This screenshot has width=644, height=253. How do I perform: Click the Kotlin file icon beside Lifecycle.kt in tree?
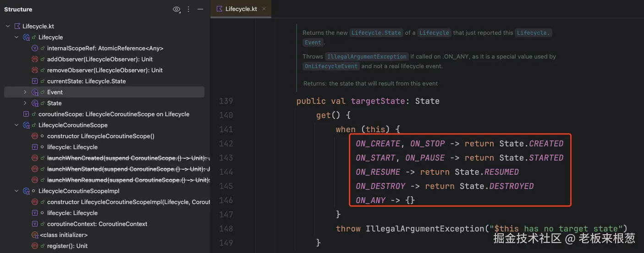tap(18, 26)
